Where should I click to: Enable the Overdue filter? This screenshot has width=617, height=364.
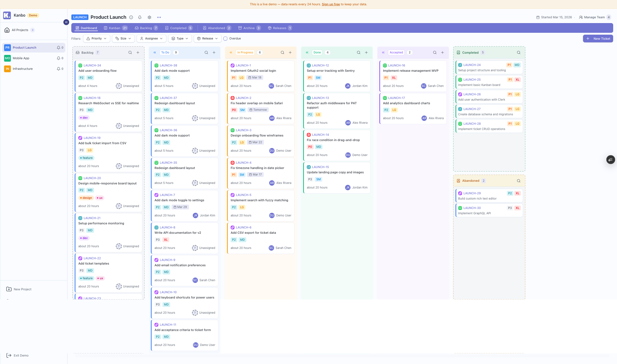coord(225,39)
